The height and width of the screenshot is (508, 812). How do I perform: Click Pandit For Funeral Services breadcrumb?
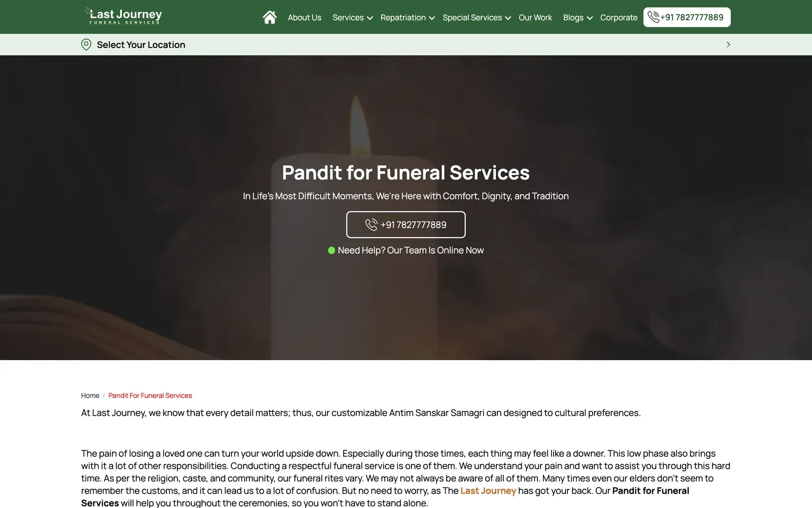coord(150,395)
